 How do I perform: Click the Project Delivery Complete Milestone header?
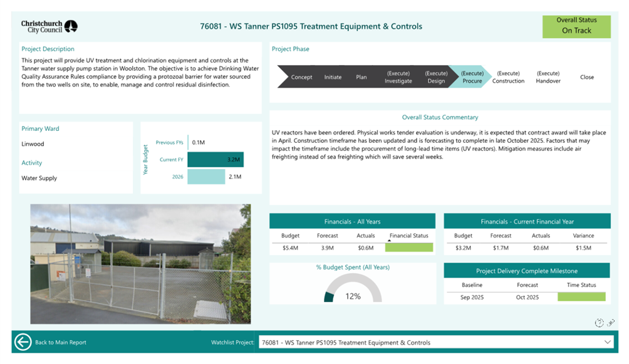(x=527, y=271)
